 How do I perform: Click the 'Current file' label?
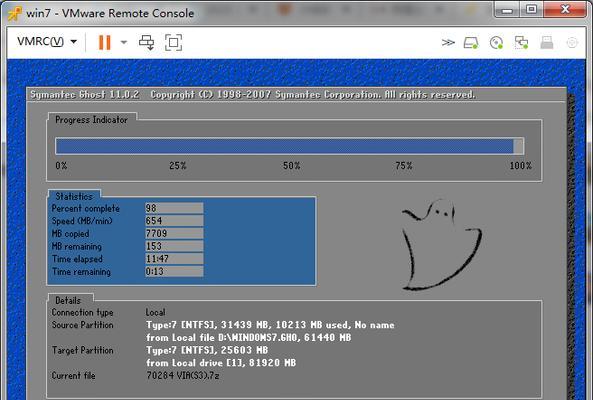[73, 376]
